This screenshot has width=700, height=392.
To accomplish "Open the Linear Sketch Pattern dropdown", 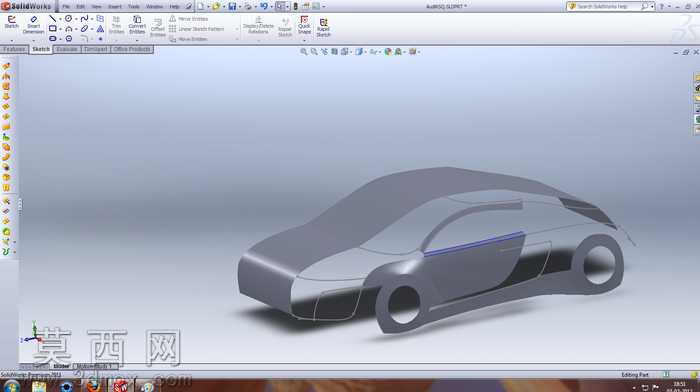I will pyautogui.click(x=237, y=29).
